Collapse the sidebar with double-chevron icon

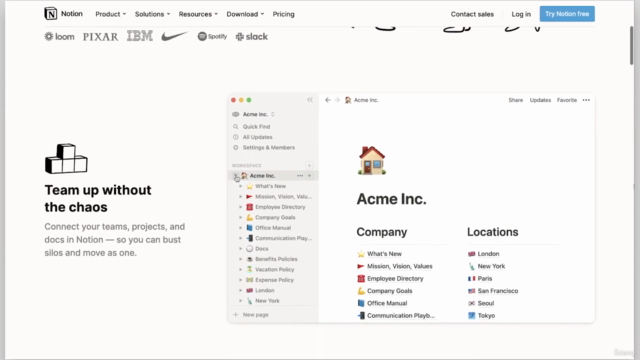click(x=310, y=100)
